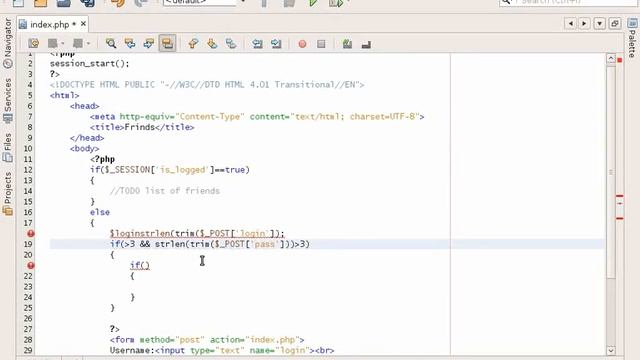Click error marker beside if() line
The image size is (640, 360).
click(x=31, y=265)
